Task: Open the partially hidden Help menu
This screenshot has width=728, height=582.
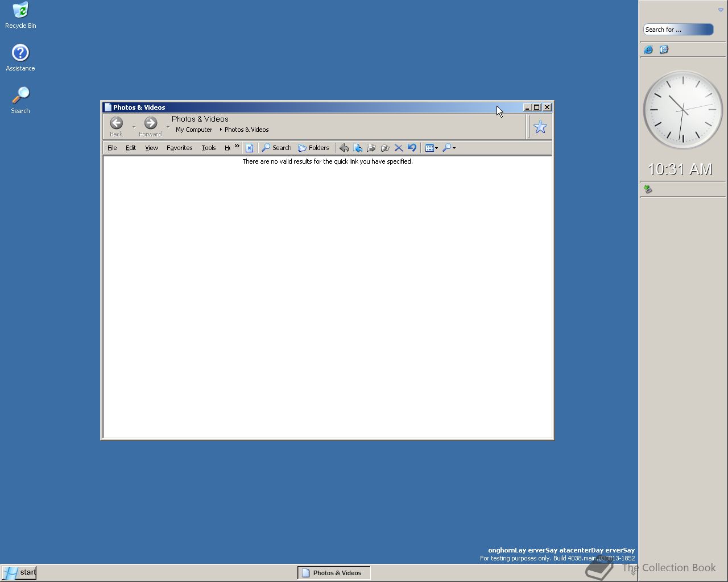Action: pyautogui.click(x=227, y=148)
